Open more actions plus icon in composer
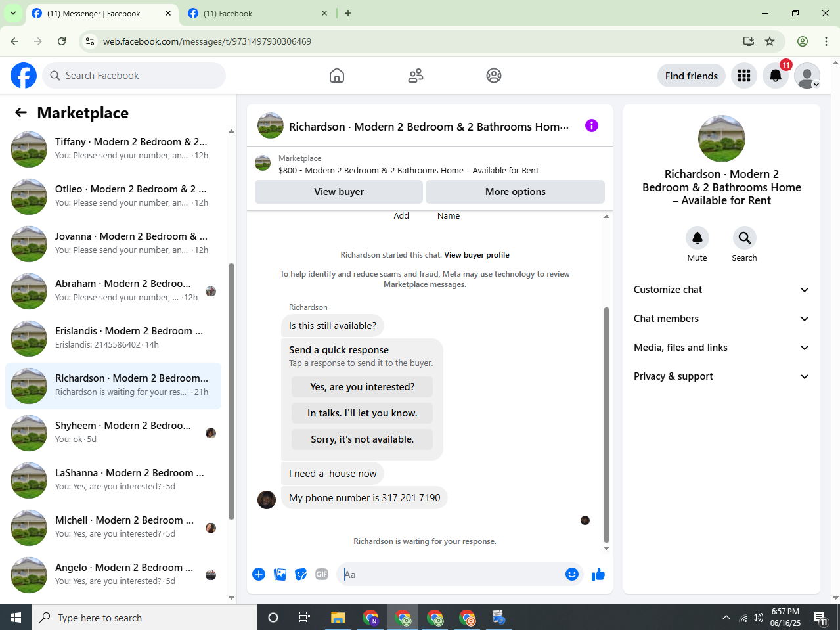This screenshot has width=840, height=630. click(259, 574)
